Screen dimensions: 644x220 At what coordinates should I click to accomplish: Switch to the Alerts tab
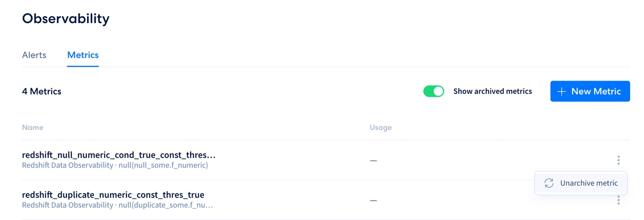[34, 55]
